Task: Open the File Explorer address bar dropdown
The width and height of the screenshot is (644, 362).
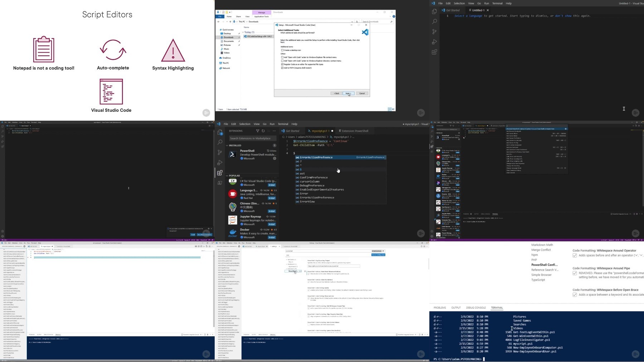Action: coord(353,21)
